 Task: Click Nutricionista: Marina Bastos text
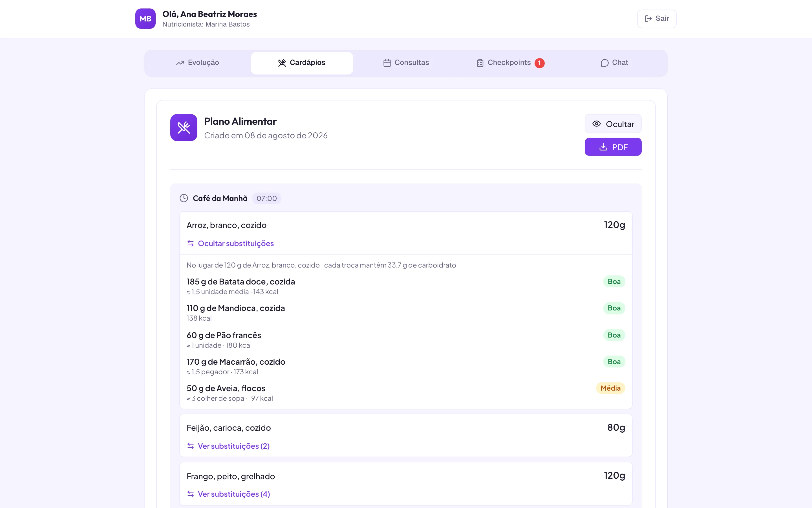point(206,25)
